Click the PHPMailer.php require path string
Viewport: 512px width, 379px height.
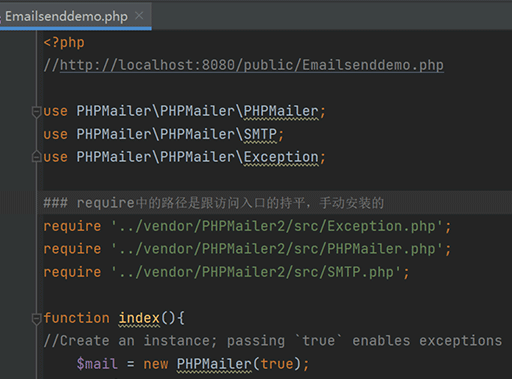pos(277,249)
